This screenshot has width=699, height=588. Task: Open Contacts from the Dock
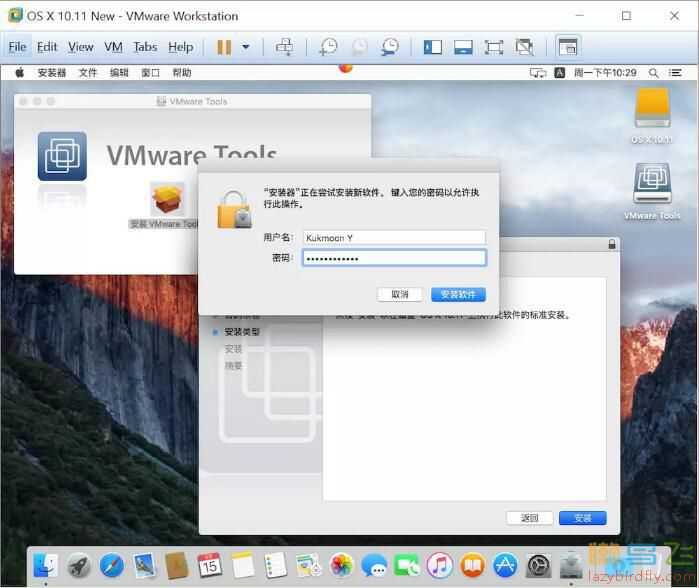tap(177, 566)
